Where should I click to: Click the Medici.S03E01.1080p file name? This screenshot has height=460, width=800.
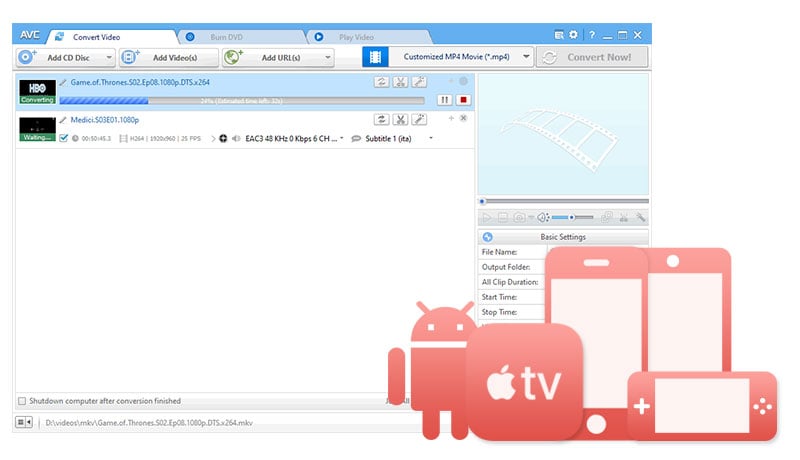(105, 120)
